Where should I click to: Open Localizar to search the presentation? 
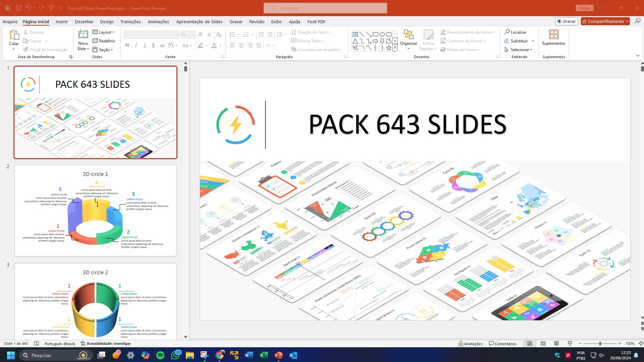[x=517, y=32]
